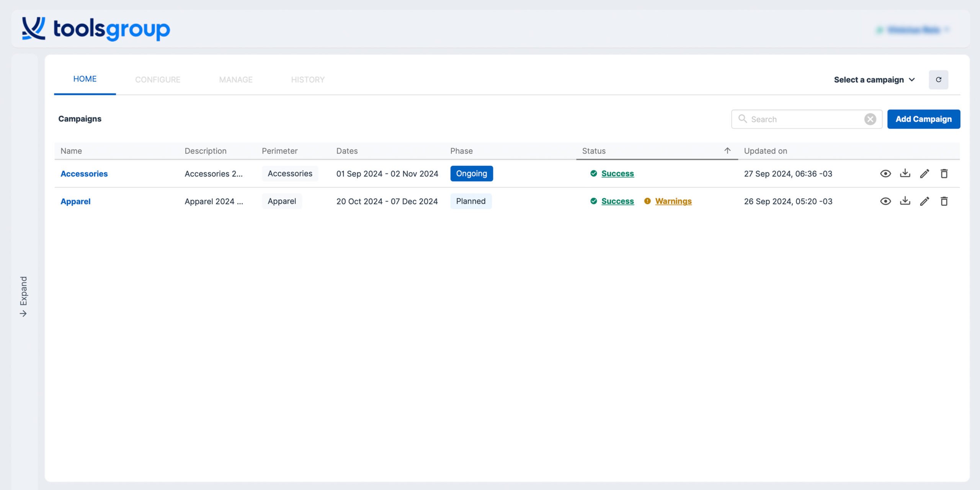Delete the Accessories campaign

coord(944,174)
